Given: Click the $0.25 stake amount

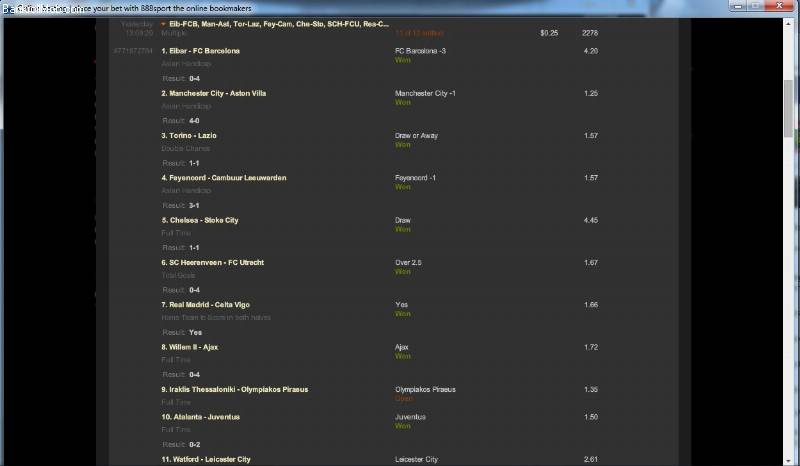Looking at the screenshot, I should point(549,33).
